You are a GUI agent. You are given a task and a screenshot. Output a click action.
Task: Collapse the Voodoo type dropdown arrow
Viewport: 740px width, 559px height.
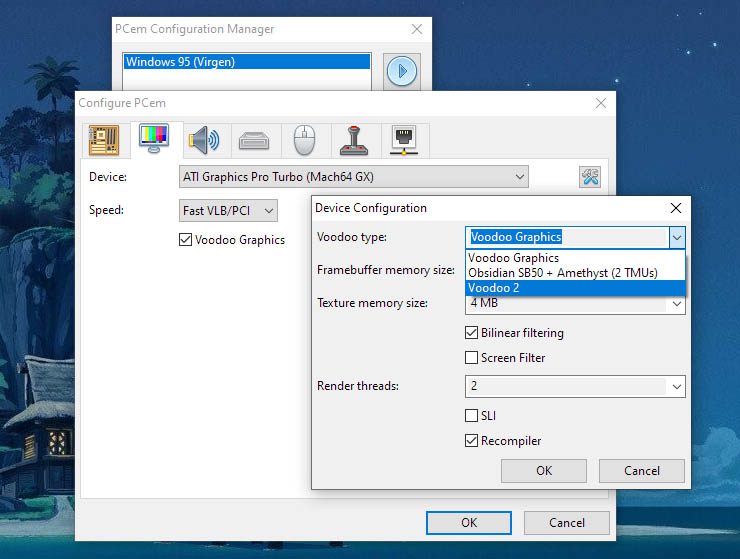click(677, 237)
